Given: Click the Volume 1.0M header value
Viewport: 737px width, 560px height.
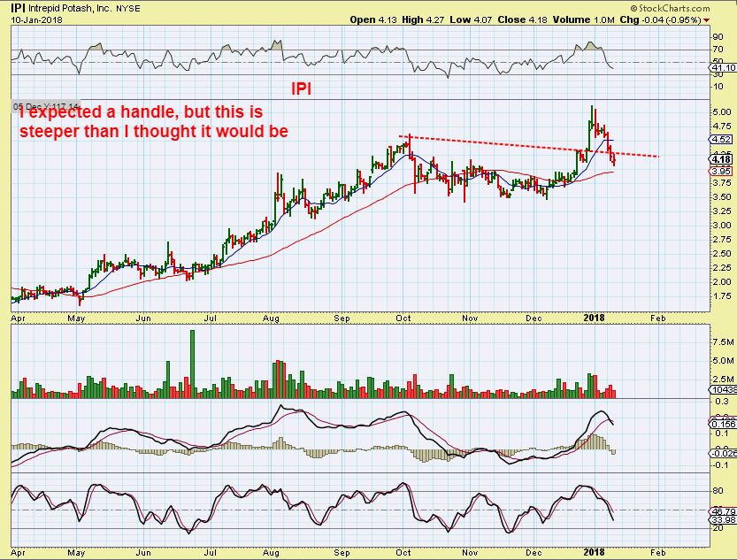Looking at the screenshot, I should (584, 19).
